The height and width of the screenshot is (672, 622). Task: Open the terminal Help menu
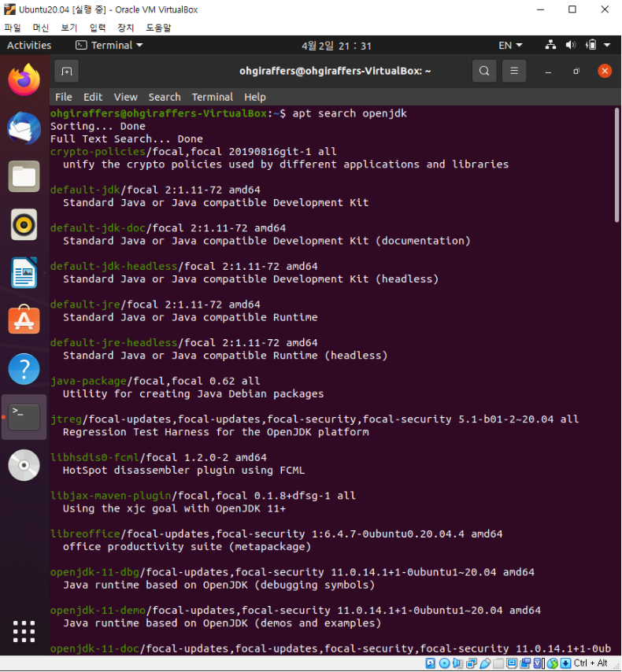(x=255, y=98)
